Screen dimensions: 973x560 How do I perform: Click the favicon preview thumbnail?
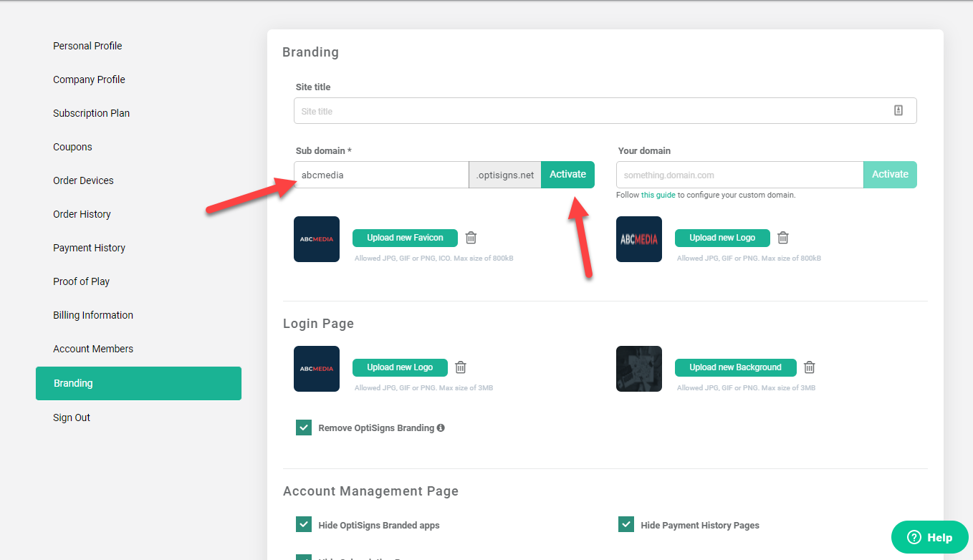tap(317, 239)
